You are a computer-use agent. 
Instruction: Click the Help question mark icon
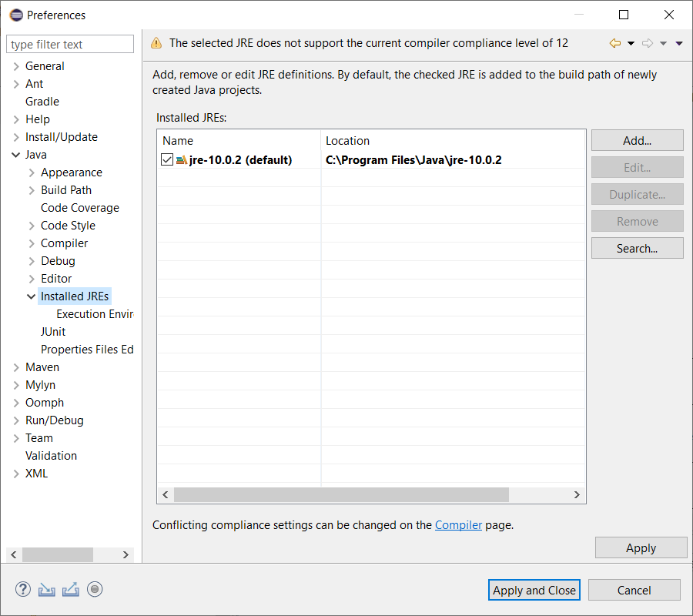point(23,590)
